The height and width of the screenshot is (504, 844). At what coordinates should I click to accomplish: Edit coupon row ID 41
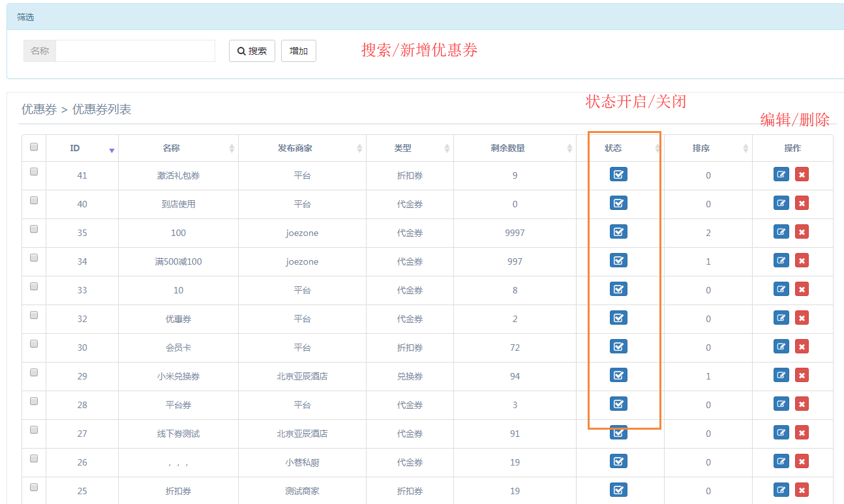click(781, 174)
